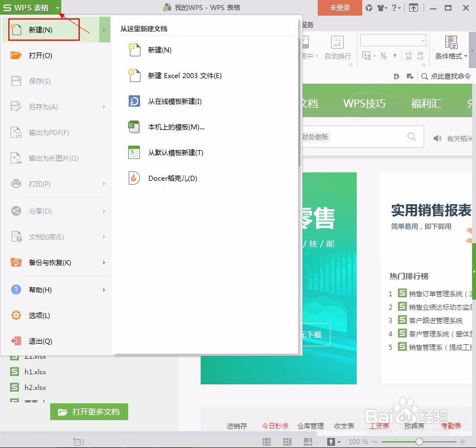Click the increase decimal places icon
The image size is (476, 448).
(x=409, y=56)
